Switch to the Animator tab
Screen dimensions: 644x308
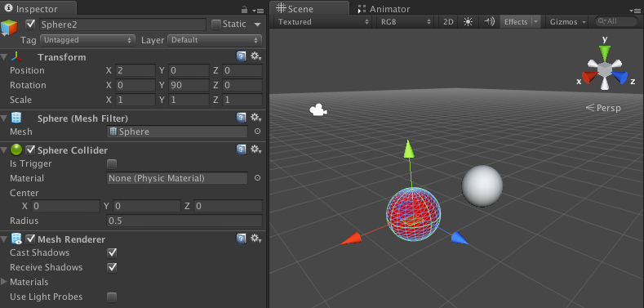pos(384,9)
